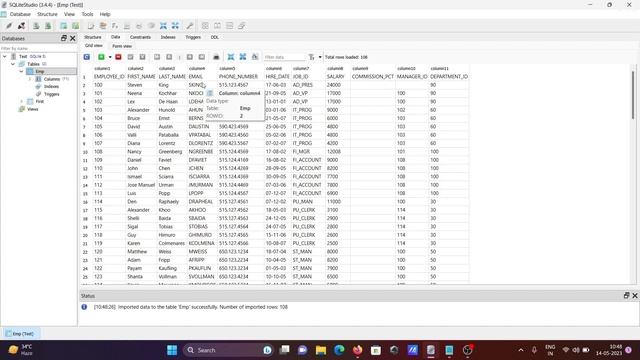640x360 pixels.
Task: Expand the First table node
Action: (21, 101)
